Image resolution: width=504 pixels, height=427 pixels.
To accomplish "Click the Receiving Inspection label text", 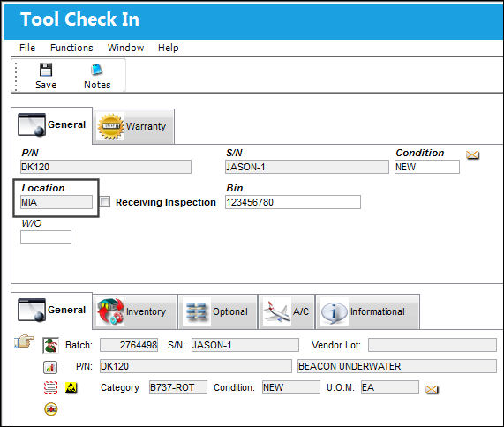I will coord(166,202).
